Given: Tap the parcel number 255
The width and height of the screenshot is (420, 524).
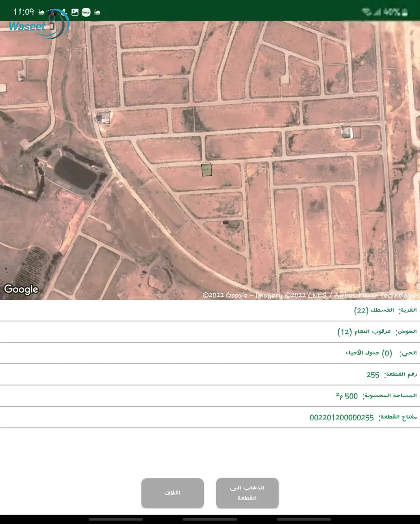Looking at the screenshot, I should [373, 375].
